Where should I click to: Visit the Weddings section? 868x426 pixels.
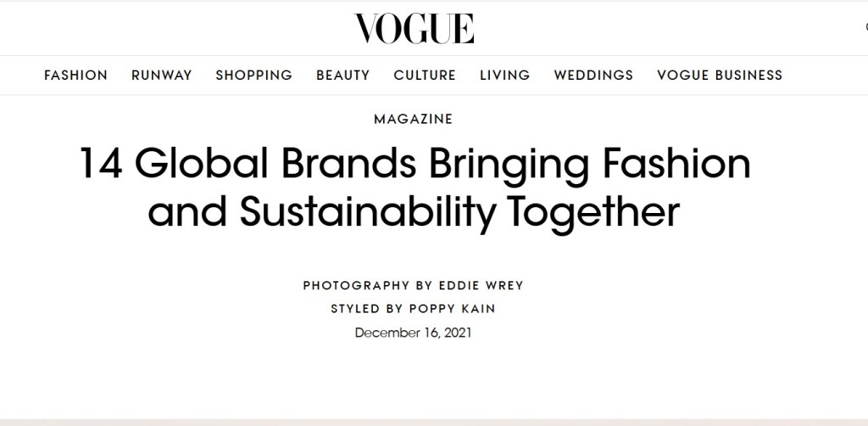[593, 75]
